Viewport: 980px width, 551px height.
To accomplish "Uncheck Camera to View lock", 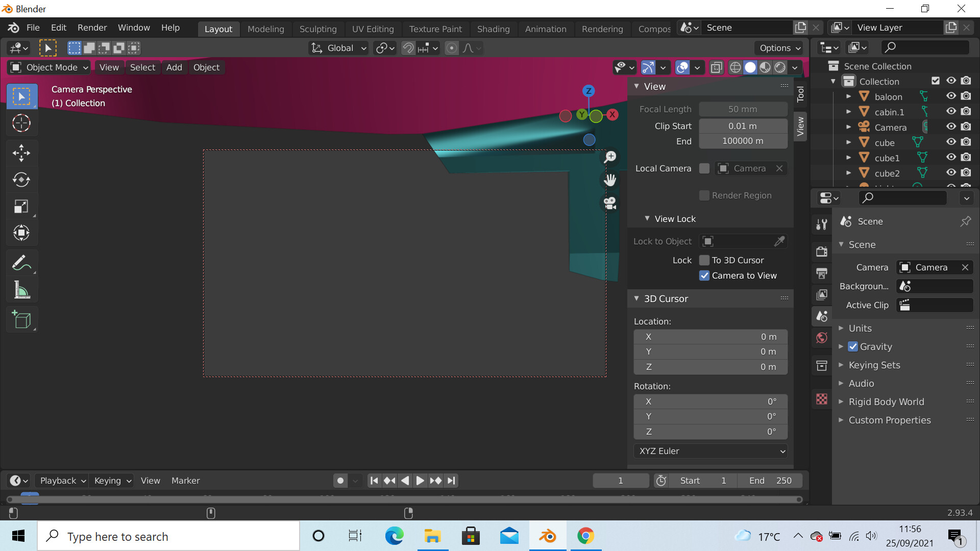I will tap(704, 275).
